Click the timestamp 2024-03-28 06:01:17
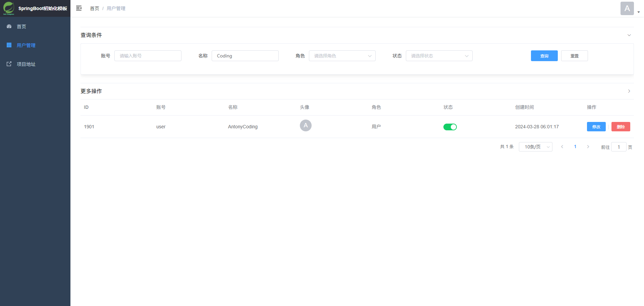644x306 pixels. pyautogui.click(x=537, y=127)
